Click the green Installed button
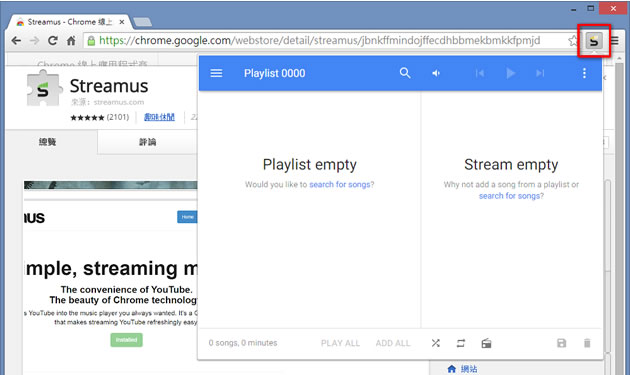 click(x=127, y=340)
